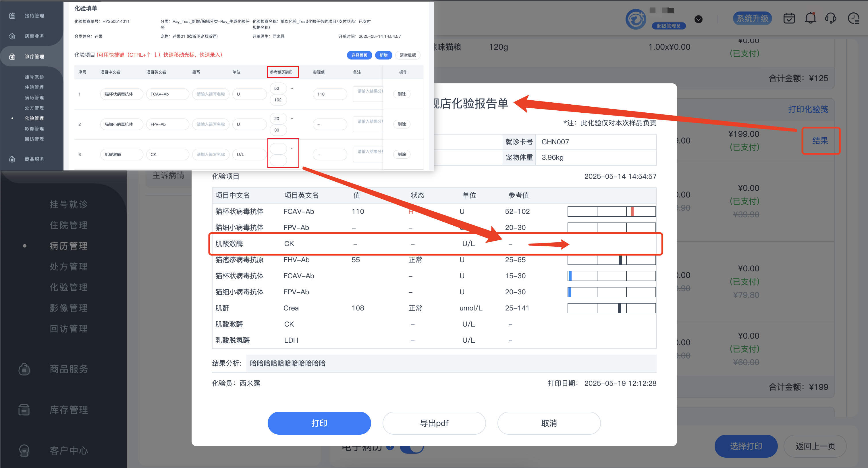The width and height of the screenshot is (868, 468).
Task: Select 化验管理 in the small inset sidebar
Action: coord(34,118)
